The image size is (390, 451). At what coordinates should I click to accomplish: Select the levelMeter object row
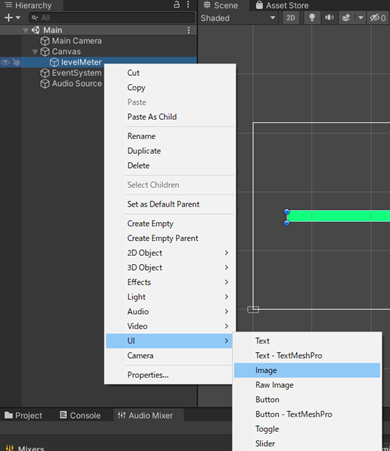click(98, 62)
